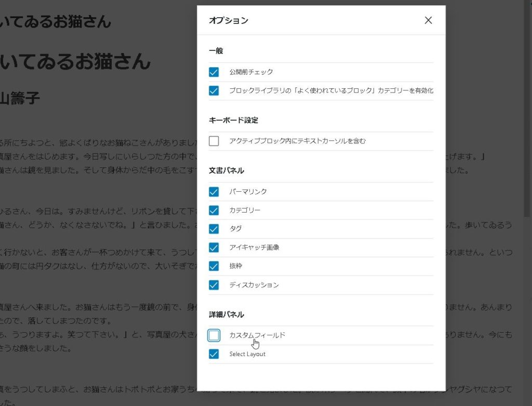This screenshot has width=532, height=406.
Task: Click the アイキャッチ画像 label text
Action: point(254,247)
